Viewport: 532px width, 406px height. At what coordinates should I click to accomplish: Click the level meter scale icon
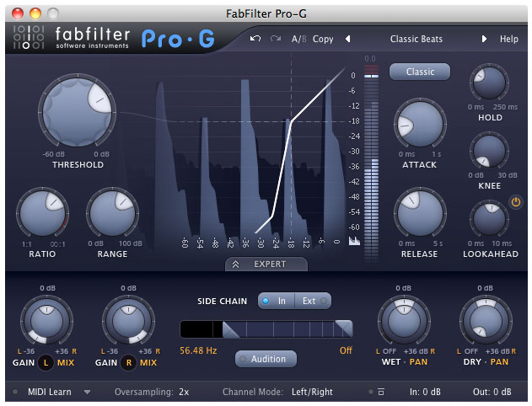tap(354, 240)
